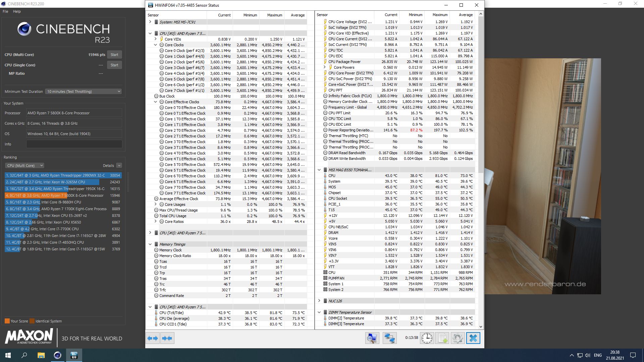The width and height of the screenshot is (644, 362).
Task: Click the collapse columns arrows button in HWiNFO
Action: pyautogui.click(x=167, y=338)
